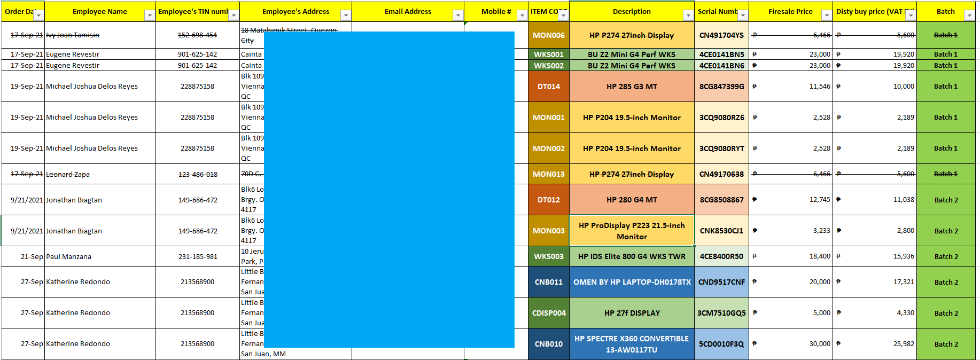Select serial number 8CG847399G
980x360 pixels.
(x=722, y=87)
